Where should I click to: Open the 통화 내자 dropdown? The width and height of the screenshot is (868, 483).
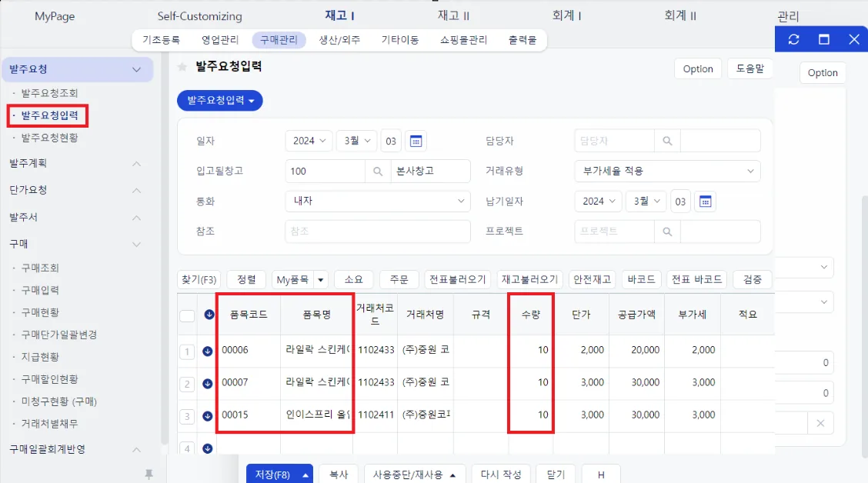pos(378,202)
